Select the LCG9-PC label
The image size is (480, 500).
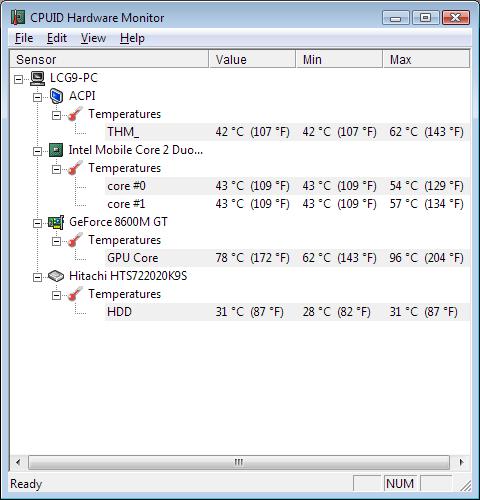tap(74, 78)
